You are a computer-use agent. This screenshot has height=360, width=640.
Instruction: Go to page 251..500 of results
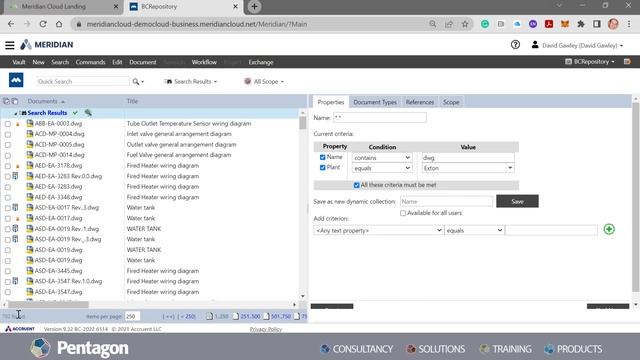pyautogui.click(x=247, y=316)
